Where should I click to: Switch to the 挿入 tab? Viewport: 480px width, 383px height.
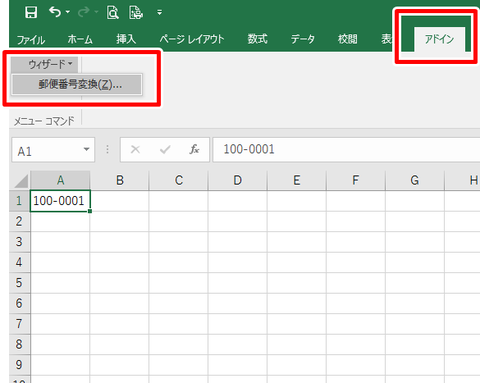point(126,39)
